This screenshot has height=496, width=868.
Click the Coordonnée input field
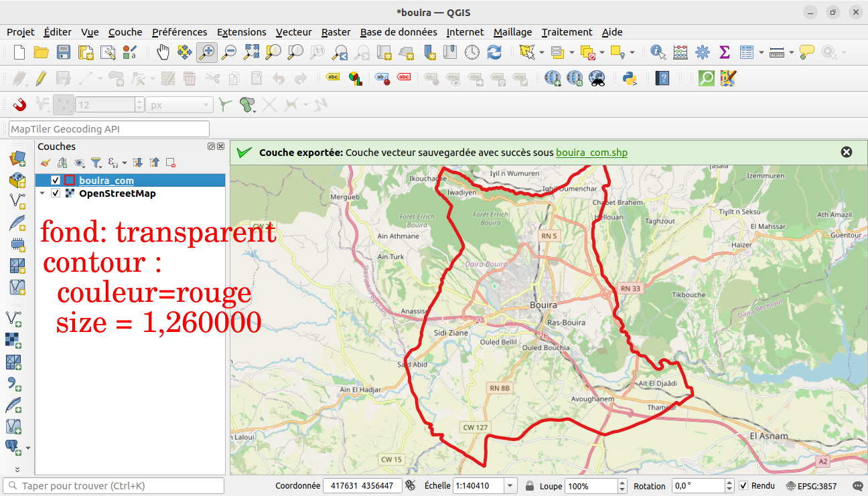click(x=362, y=486)
